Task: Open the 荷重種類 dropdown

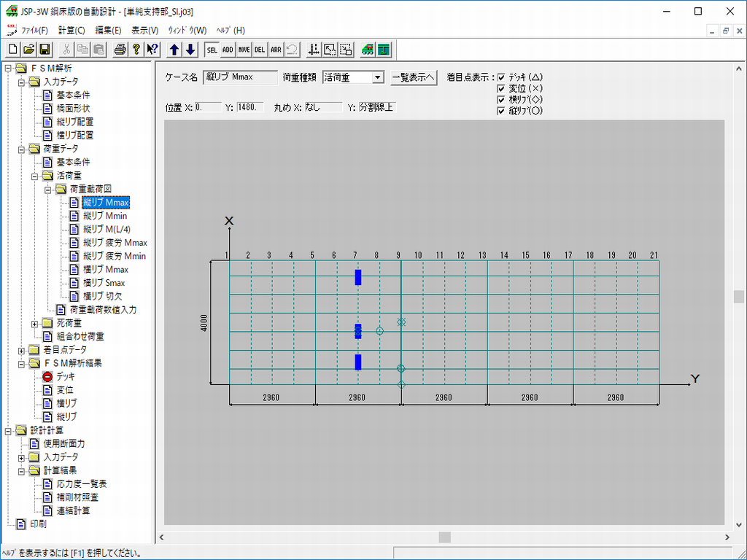Action: point(377,77)
